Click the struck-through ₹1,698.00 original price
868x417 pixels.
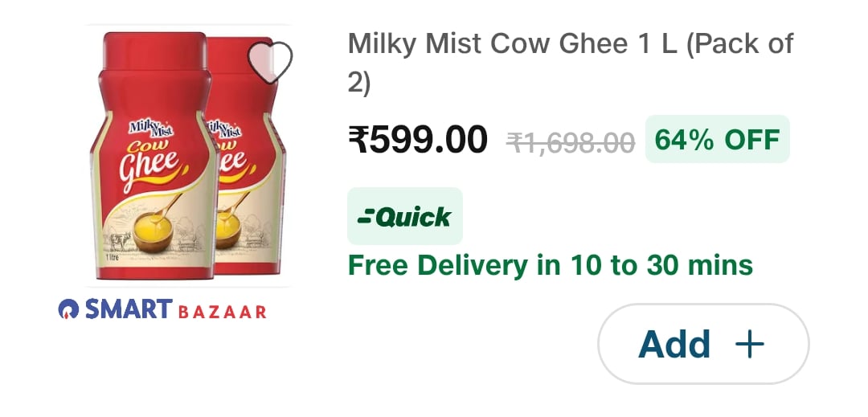click(571, 143)
